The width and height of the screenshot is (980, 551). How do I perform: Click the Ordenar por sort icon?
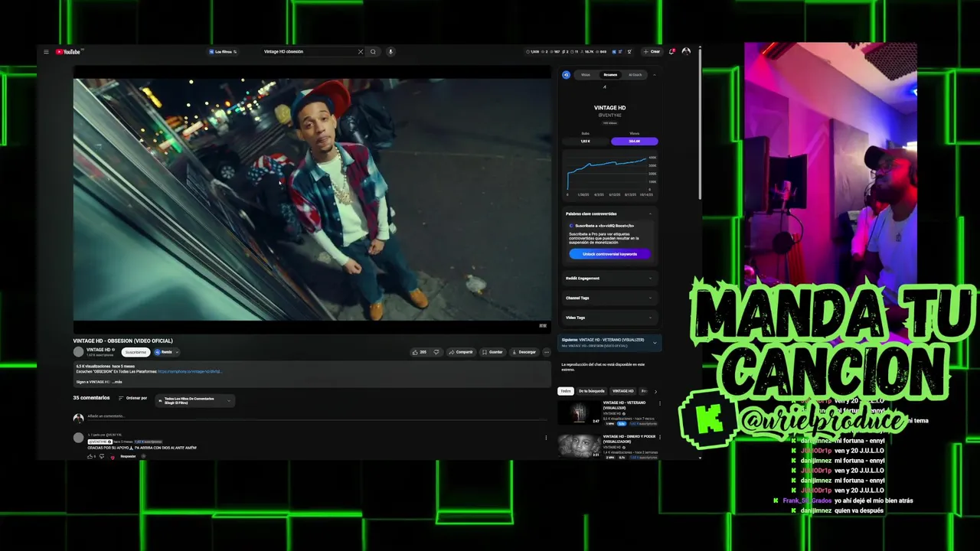121,398
